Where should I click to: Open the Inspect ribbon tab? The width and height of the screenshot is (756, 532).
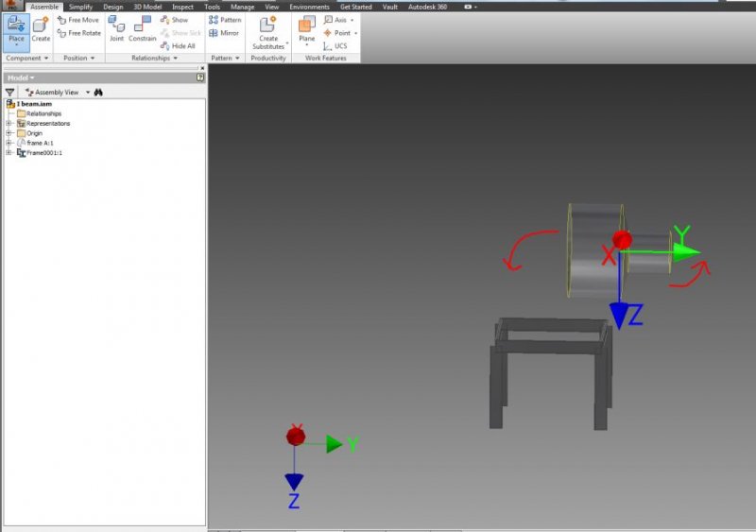pyautogui.click(x=182, y=7)
